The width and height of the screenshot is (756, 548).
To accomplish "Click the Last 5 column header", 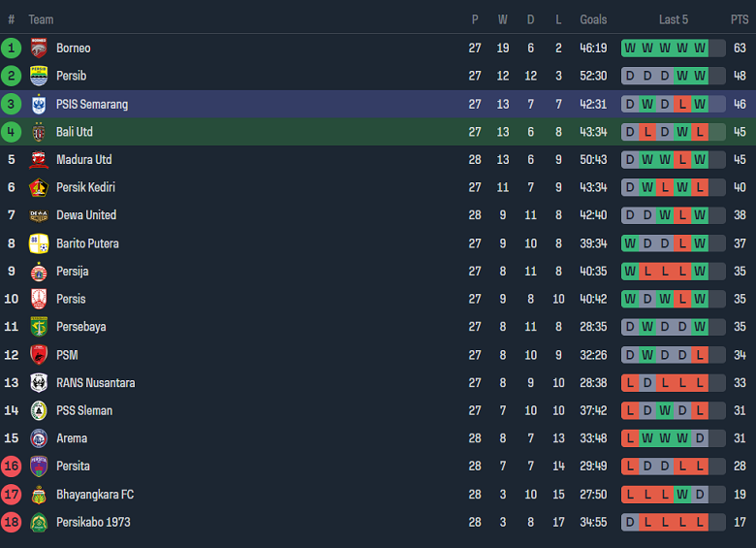I will tap(673, 19).
